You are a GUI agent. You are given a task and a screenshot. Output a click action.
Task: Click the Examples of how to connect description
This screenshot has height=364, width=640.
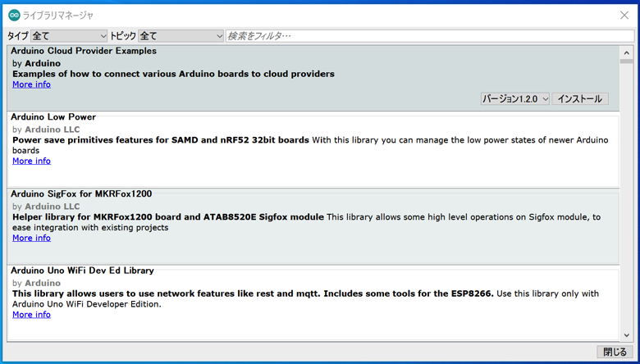[x=173, y=74]
